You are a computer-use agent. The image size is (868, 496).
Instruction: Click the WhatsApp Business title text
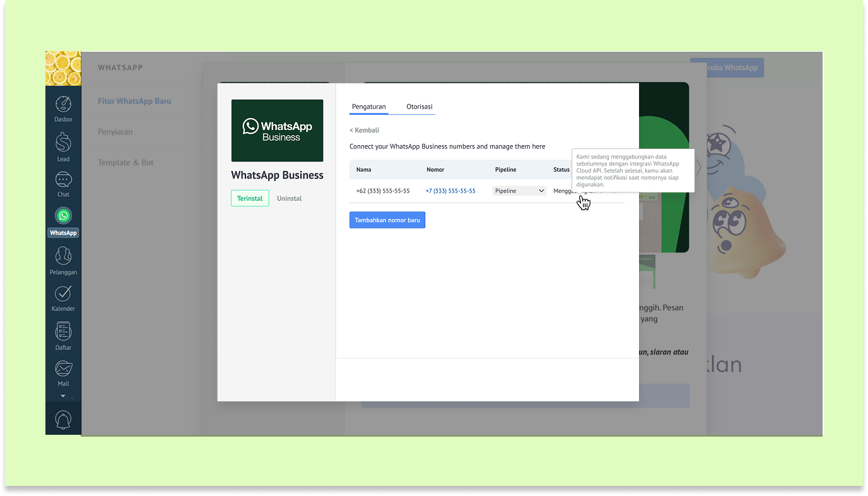(277, 175)
